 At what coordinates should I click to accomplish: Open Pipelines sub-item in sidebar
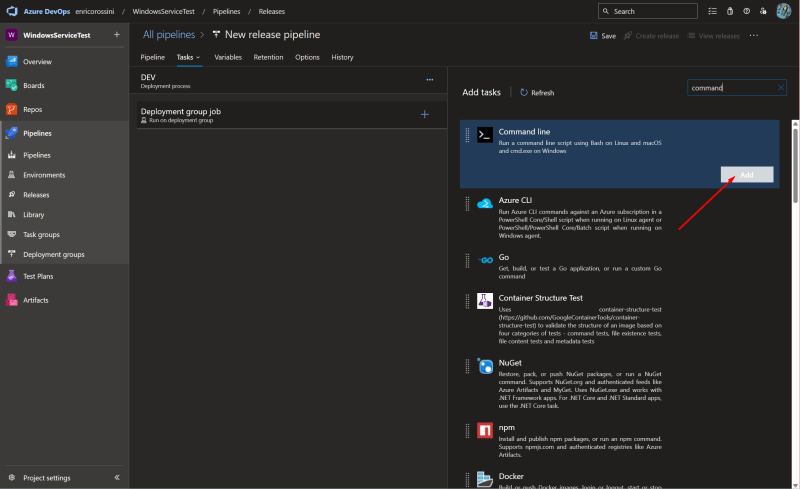tap(37, 155)
